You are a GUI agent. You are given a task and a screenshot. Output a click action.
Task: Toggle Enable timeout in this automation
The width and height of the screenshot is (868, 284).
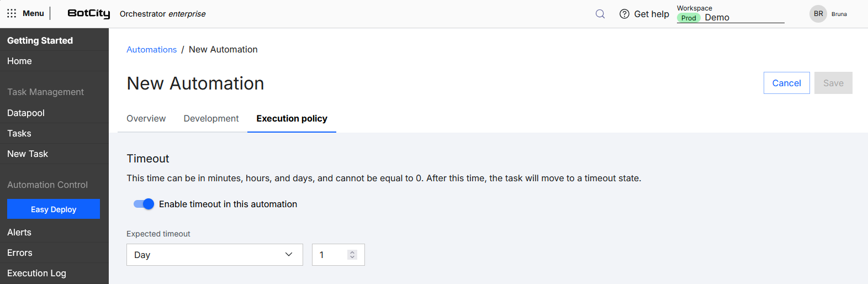coord(144,204)
